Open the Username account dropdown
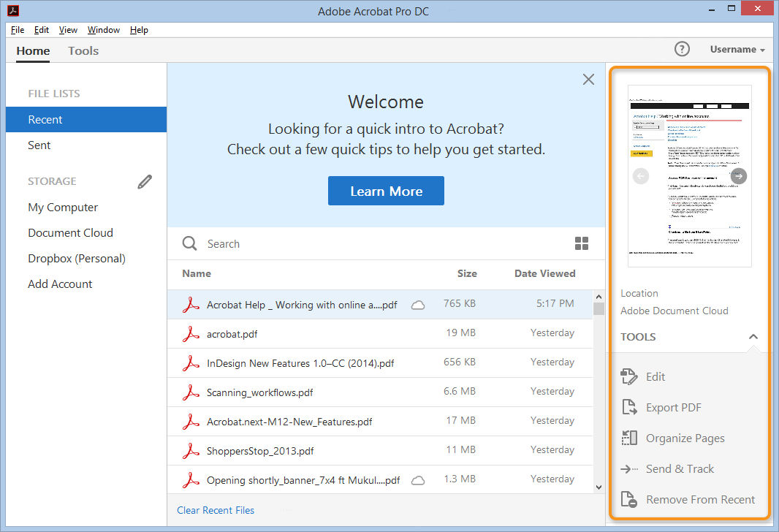Screen dimensions: 779x532 [x=737, y=49]
